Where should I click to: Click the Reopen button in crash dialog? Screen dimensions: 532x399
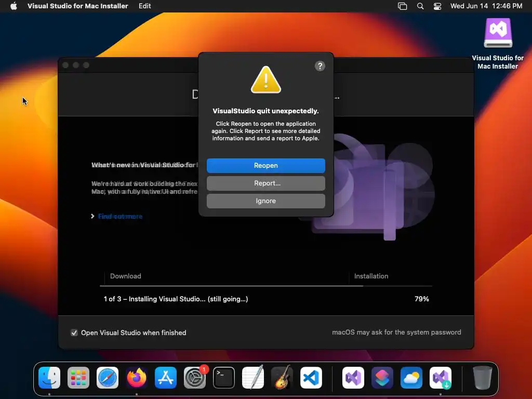click(265, 166)
